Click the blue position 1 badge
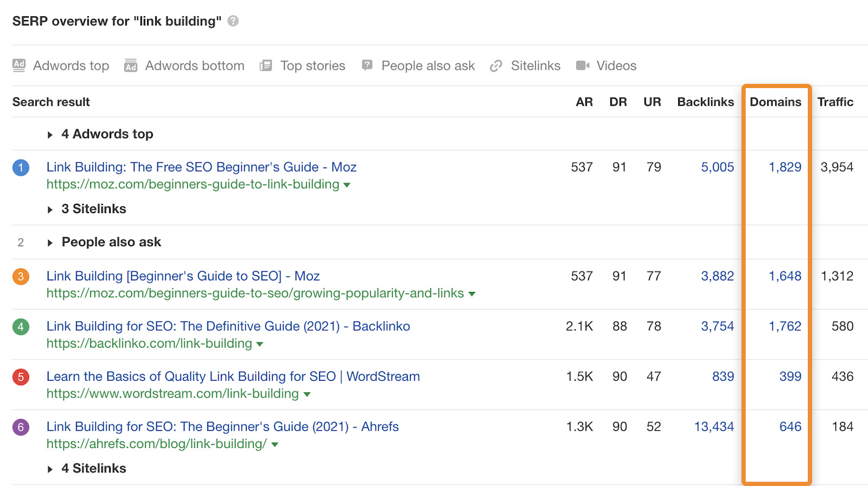The image size is (868, 486). click(21, 168)
